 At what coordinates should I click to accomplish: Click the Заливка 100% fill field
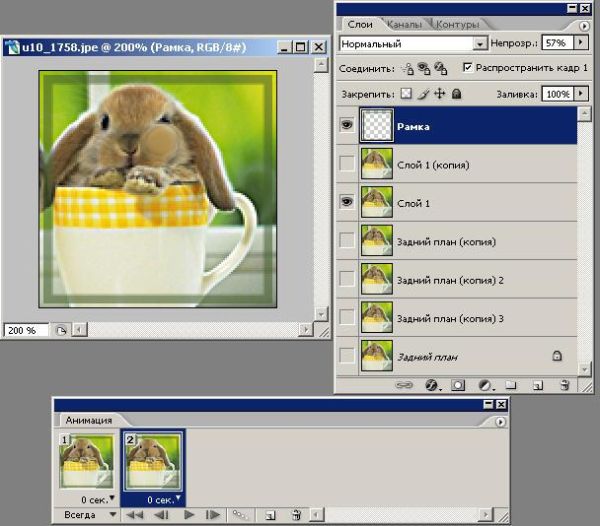click(x=557, y=94)
